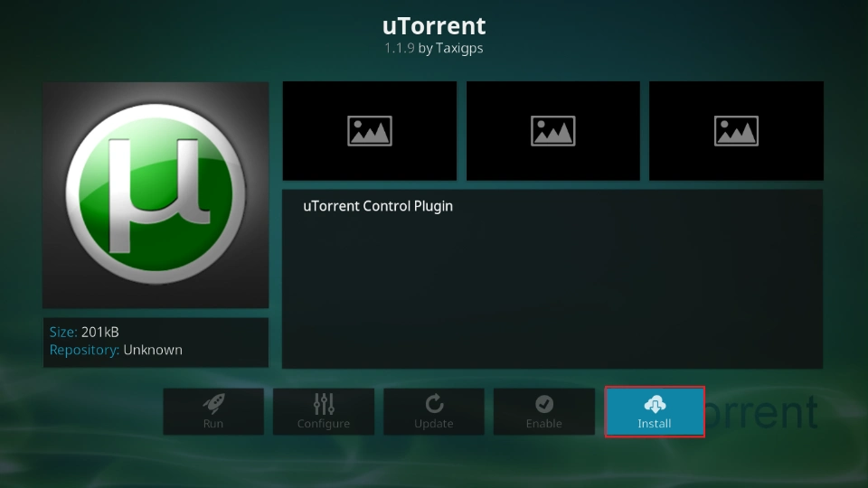Viewport: 868px width, 488px height.
Task: Click the 1.1.9 by Taxigps version text
Action: tap(433, 48)
